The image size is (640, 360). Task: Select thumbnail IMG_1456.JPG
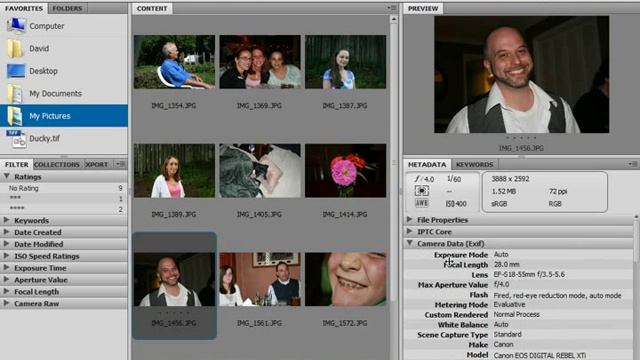[x=174, y=280]
